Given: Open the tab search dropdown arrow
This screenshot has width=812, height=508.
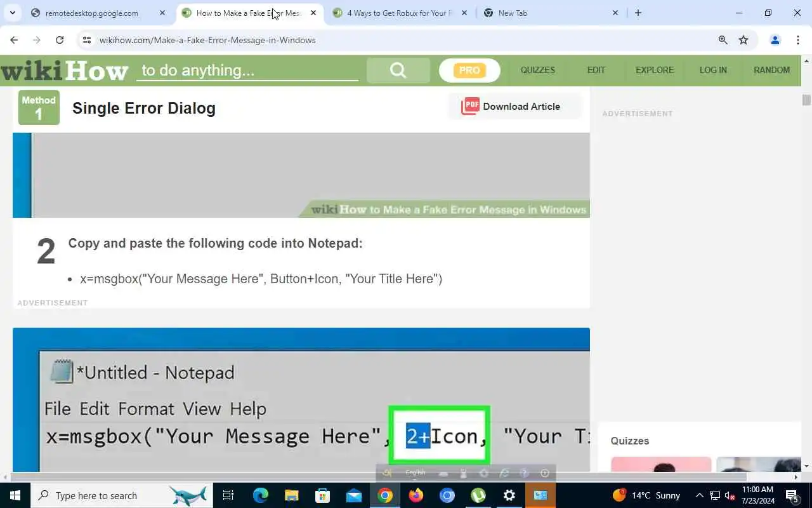Looking at the screenshot, I should [x=12, y=13].
